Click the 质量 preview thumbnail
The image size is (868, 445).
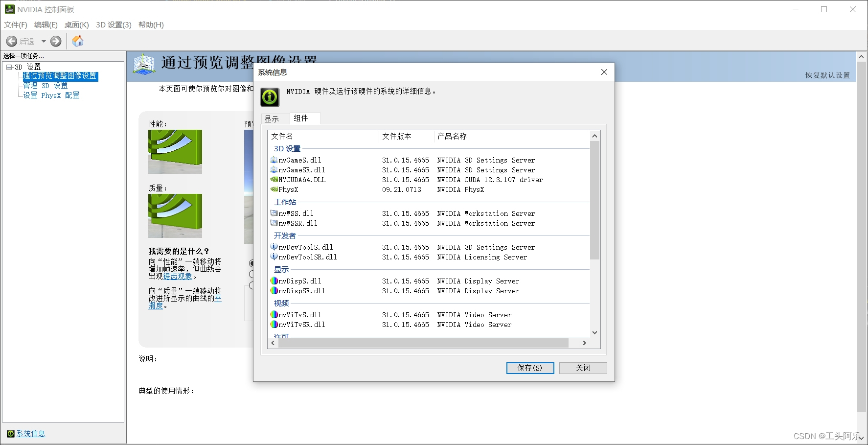(175, 216)
